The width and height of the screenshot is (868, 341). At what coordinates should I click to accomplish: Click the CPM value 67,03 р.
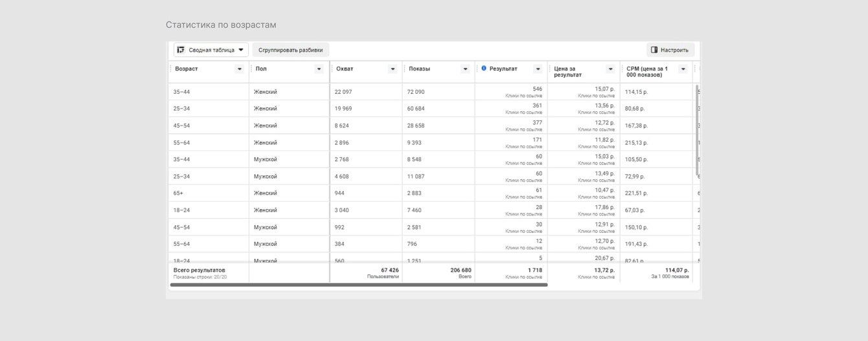click(635, 210)
